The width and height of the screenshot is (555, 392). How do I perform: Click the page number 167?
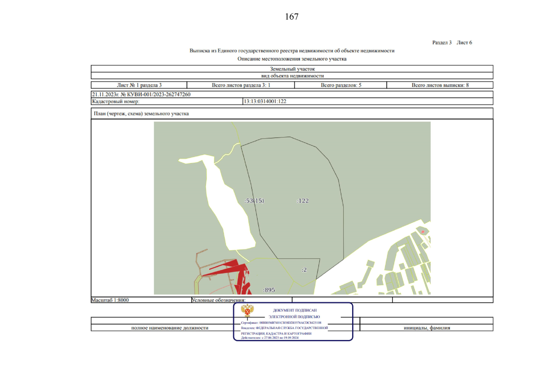(291, 17)
